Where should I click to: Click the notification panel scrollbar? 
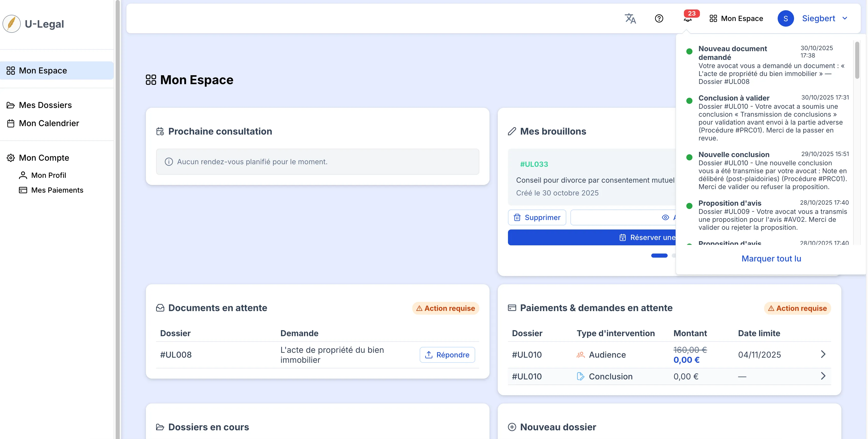(x=857, y=60)
